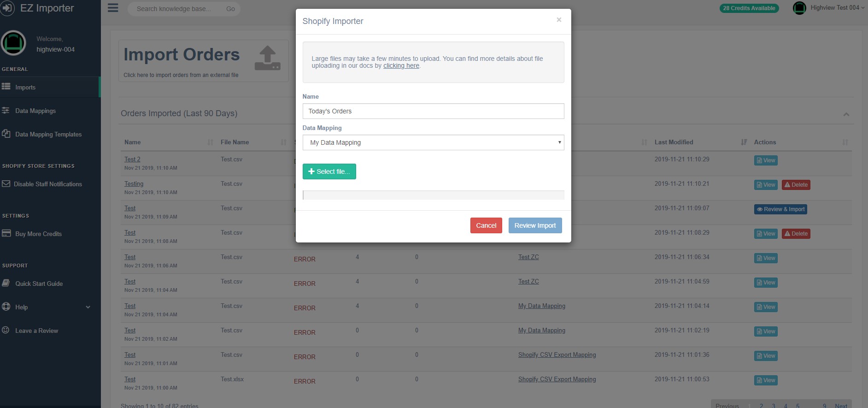Collapse the Orders Imported panel
Image resolution: width=868 pixels, height=408 pixels.
[x=846, y=114]
